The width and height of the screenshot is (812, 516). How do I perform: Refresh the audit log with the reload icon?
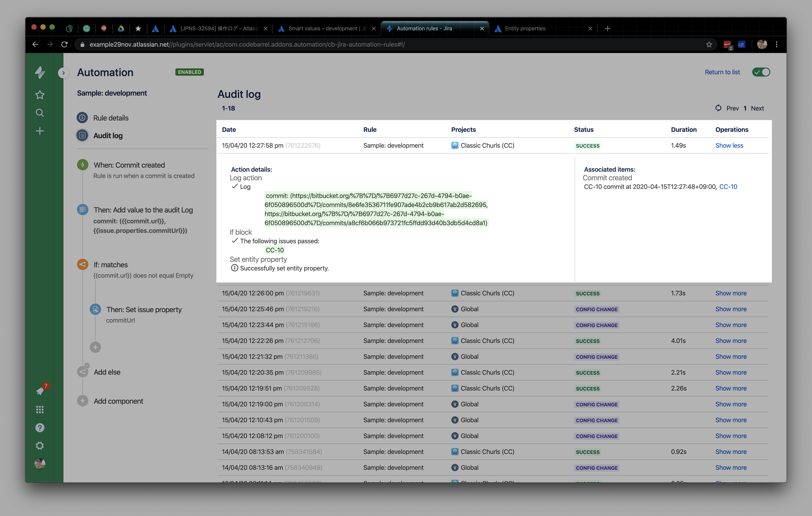(x=719, y=108)
